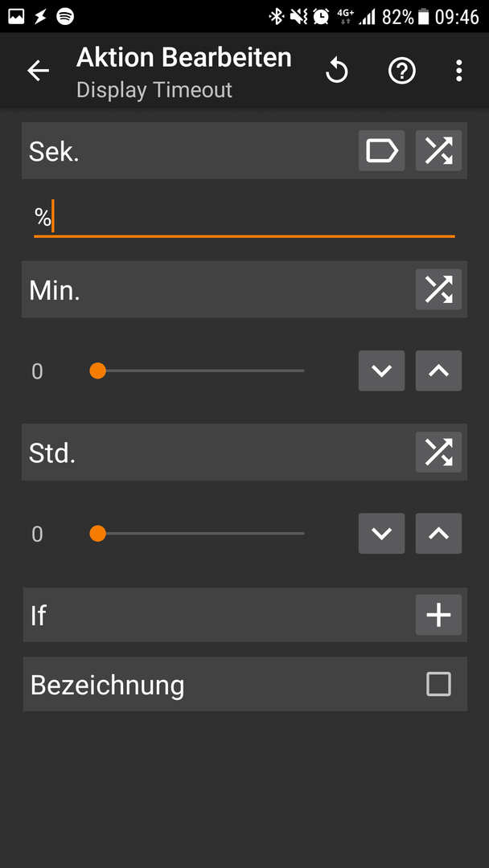Increase Std. value with up chevron
489x868 pixels.
[x=438, y=534]
